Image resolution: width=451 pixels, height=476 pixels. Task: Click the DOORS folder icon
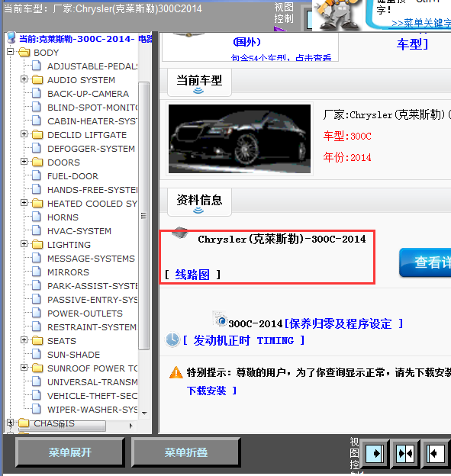[x=37, y=162]
